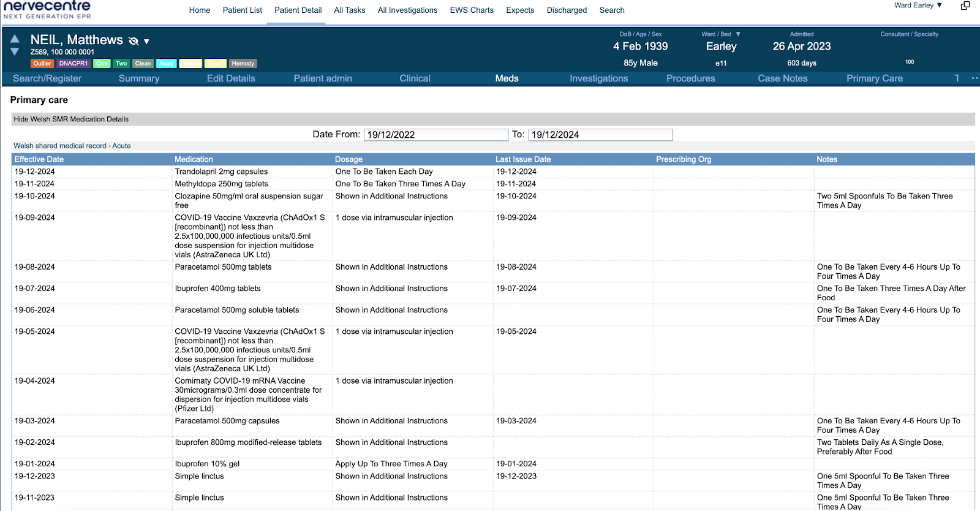Click the cyan Away tag
Image resolution: width=980 pixels, height=511 pixels.
click(167, 63)
